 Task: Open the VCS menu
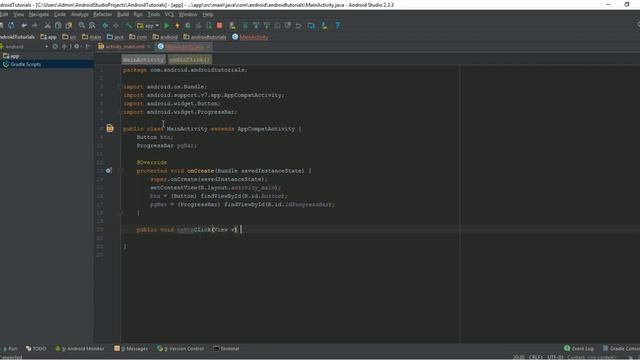(x=169, y=14)
